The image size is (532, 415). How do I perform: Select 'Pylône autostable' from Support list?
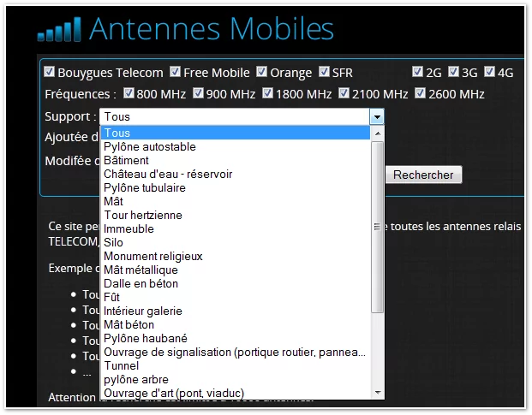(x=150, y=146)
